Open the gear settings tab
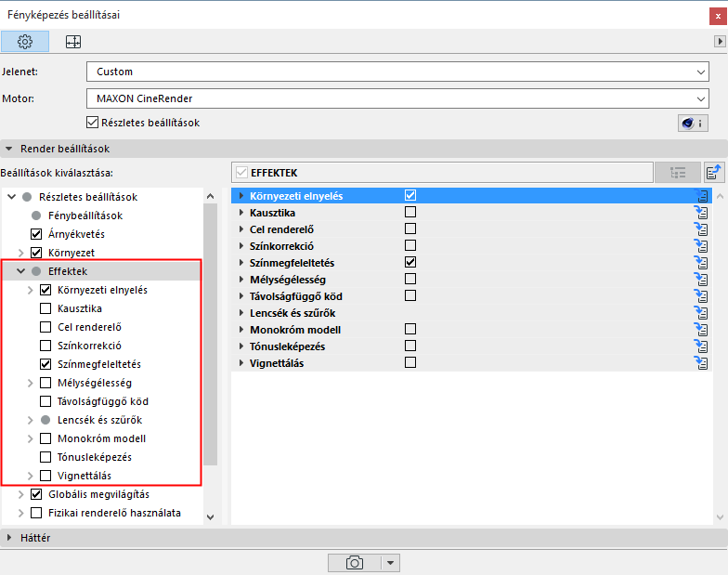 (x=25, y=42)
